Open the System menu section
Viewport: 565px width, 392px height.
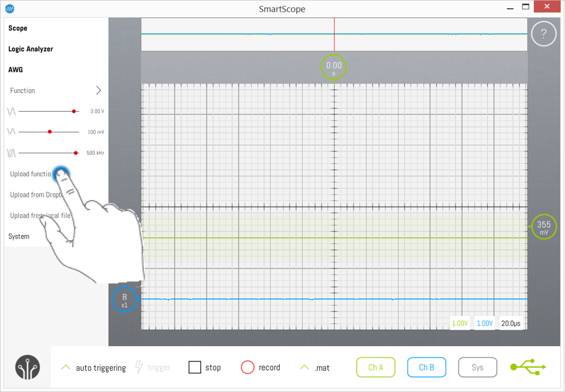[19, 236]
